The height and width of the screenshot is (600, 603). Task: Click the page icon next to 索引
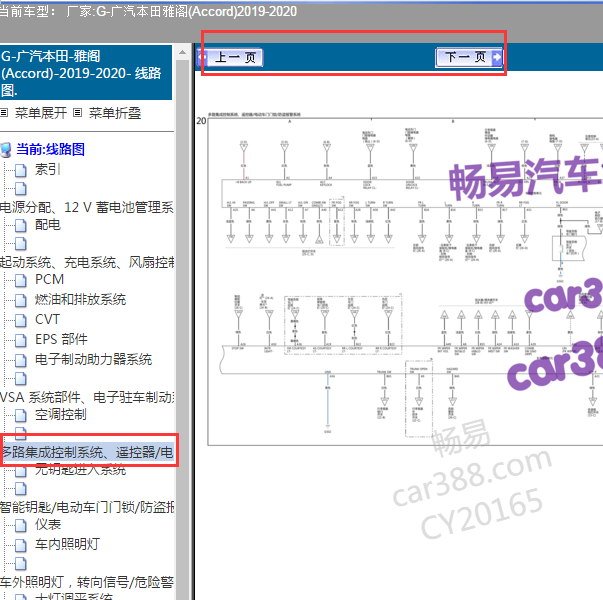(21, 170)
